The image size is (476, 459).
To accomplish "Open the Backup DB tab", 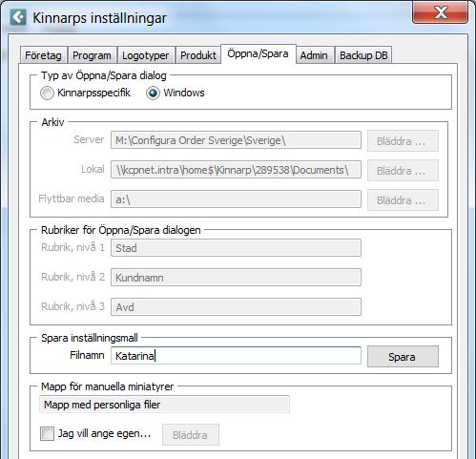I will coord(363,55).
